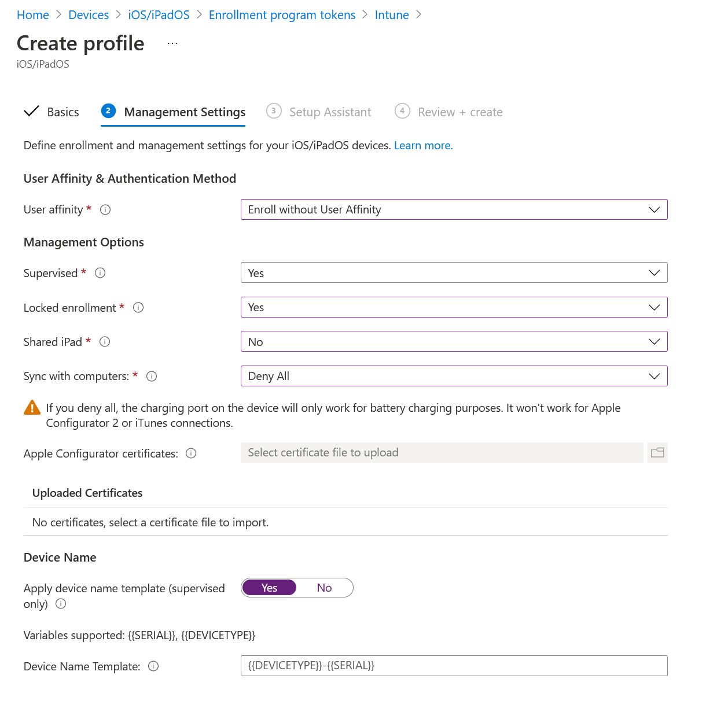Click the info icon next to Supervised
Viewport: 728px width, 701px height.
[x=100, y=273]
